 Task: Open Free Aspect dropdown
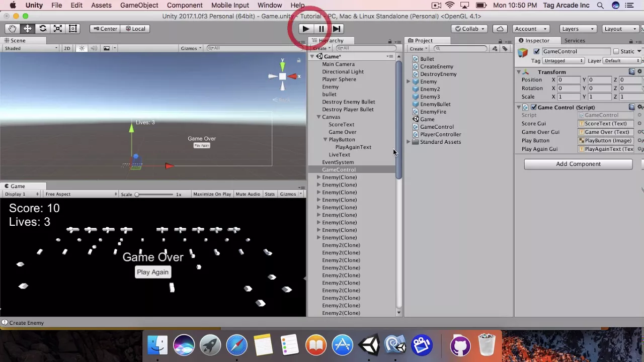tap(80, 194)
